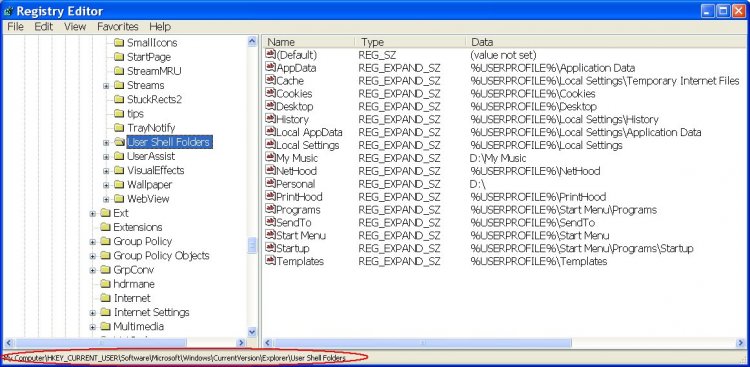This screenshot has width=750, height=367.
Task: Click the Personal value icon
Action: (x=271, y=184)
